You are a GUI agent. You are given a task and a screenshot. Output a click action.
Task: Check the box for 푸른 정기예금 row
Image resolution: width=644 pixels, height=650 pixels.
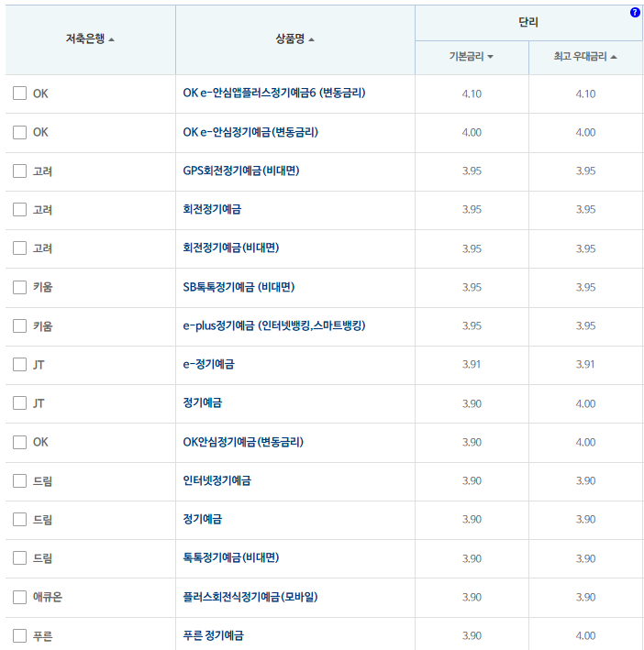click(19, 635)
